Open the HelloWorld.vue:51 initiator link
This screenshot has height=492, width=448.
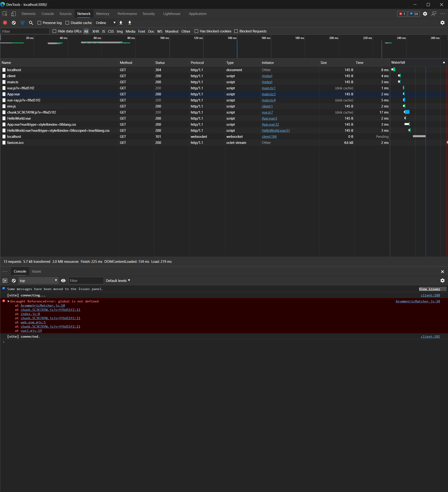276,131
